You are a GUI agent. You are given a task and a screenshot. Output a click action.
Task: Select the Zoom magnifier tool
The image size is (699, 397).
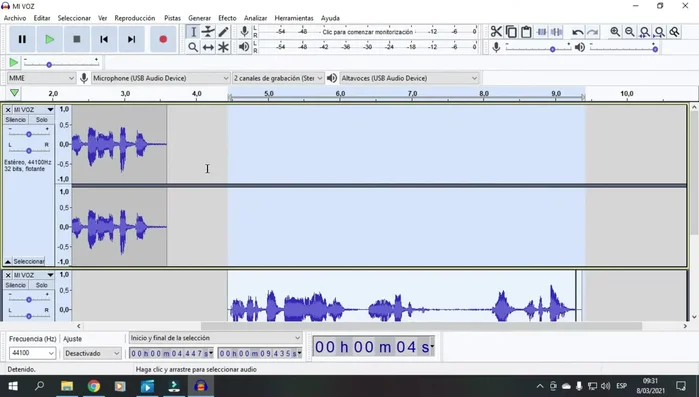(x=193, y=47)
